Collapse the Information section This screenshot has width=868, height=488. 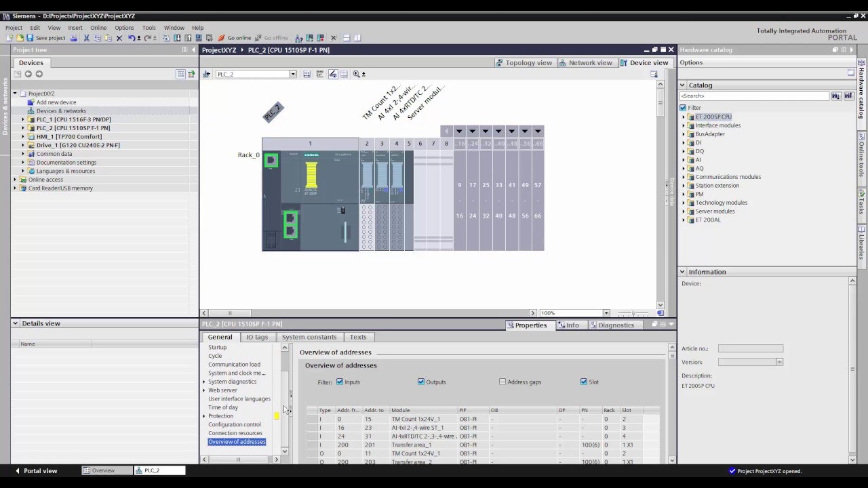pos(683,272)
